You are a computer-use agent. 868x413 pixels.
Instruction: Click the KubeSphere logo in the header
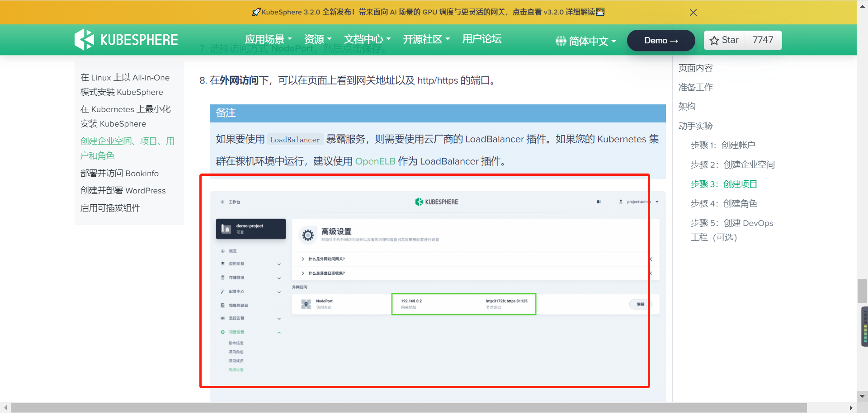[126, 40]
